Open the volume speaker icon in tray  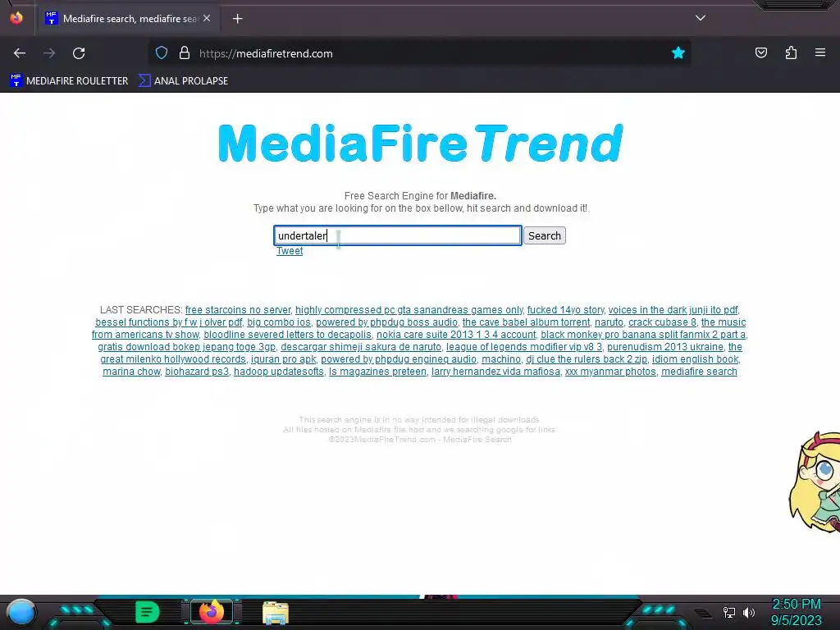tap(748, 612)
